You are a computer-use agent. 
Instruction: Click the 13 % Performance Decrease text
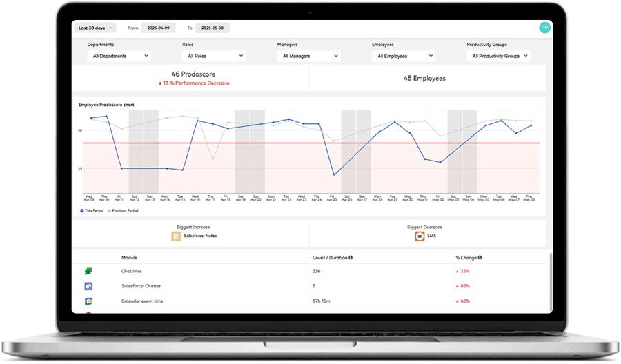click(194, 83)
